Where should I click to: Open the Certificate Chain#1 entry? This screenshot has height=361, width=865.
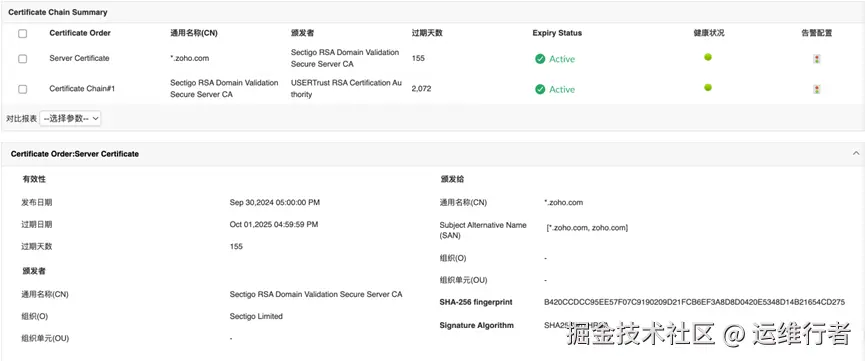tap(82, 88)
